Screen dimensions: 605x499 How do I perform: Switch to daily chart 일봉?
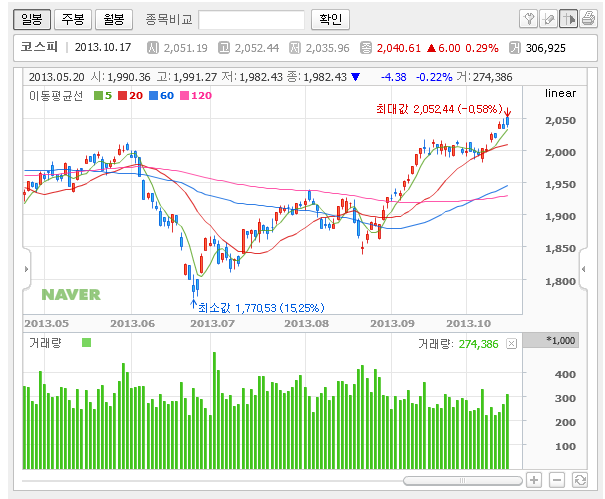(x=32, y=19)
